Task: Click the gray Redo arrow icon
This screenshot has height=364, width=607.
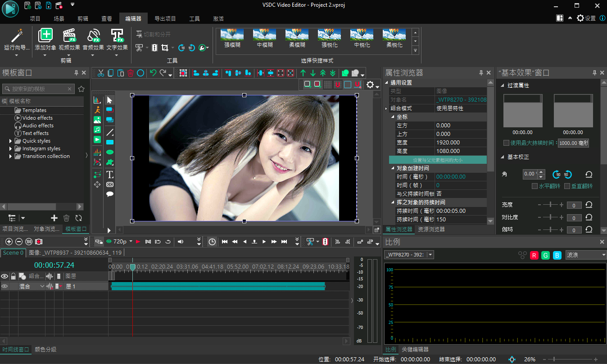Action: [163, 73]
